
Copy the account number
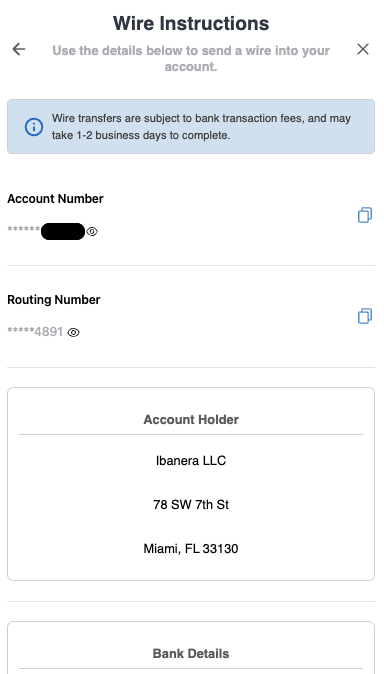coord(365,215)
